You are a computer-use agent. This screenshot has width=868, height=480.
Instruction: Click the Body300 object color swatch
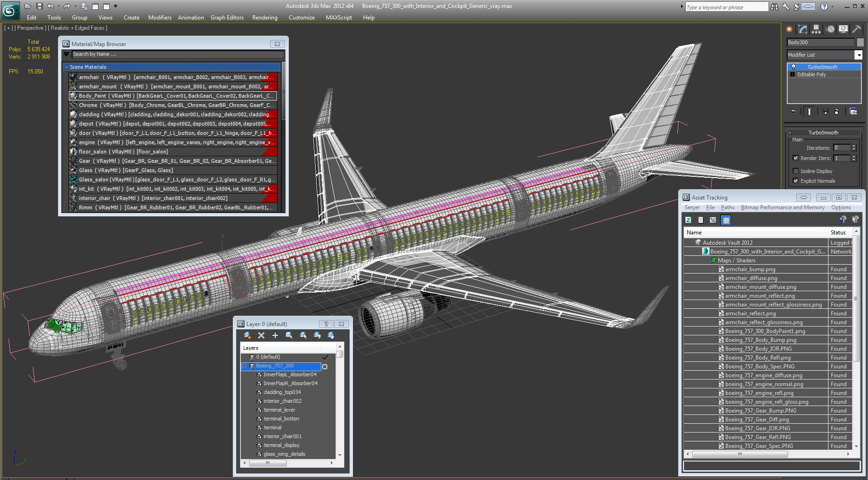[860, 42]
